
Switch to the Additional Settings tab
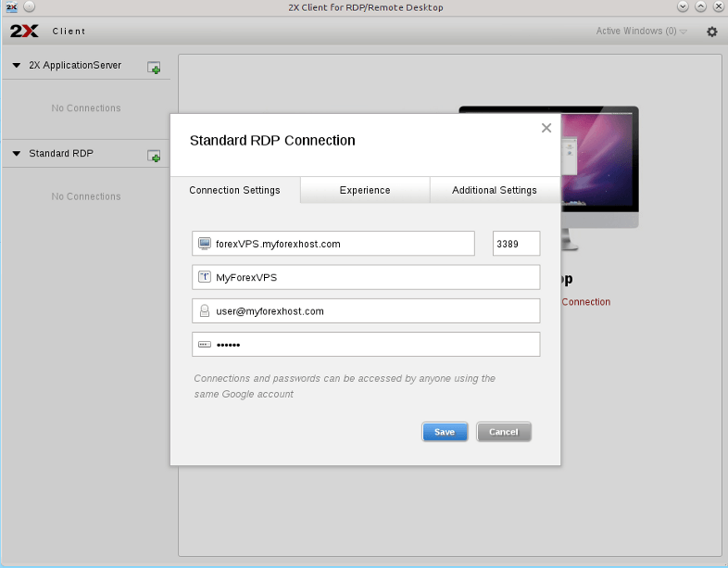coord(495,190)
